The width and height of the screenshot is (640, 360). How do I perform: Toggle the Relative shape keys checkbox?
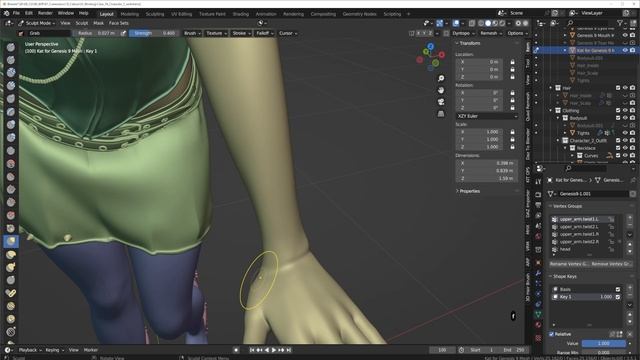click(552, 334)
